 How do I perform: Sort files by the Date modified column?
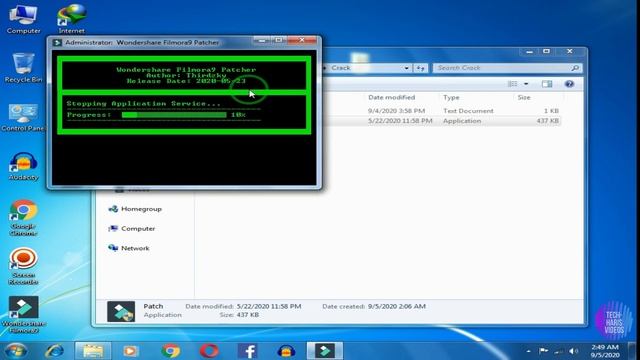tap(391, 97)
